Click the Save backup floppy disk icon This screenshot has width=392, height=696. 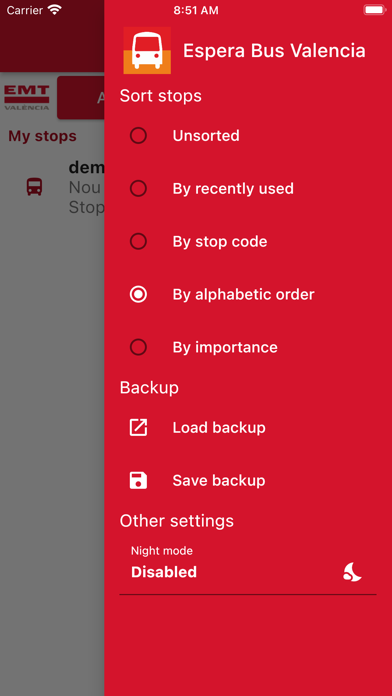pos(138,480)
